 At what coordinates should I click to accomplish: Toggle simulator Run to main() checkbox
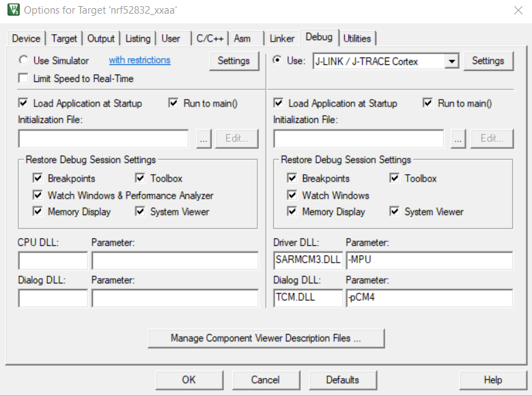[173, 103]
